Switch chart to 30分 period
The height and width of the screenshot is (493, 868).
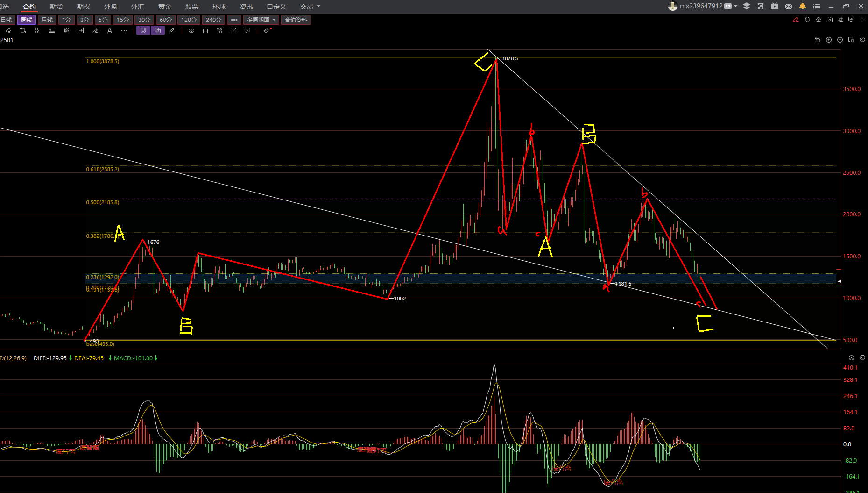pos(144,20)
